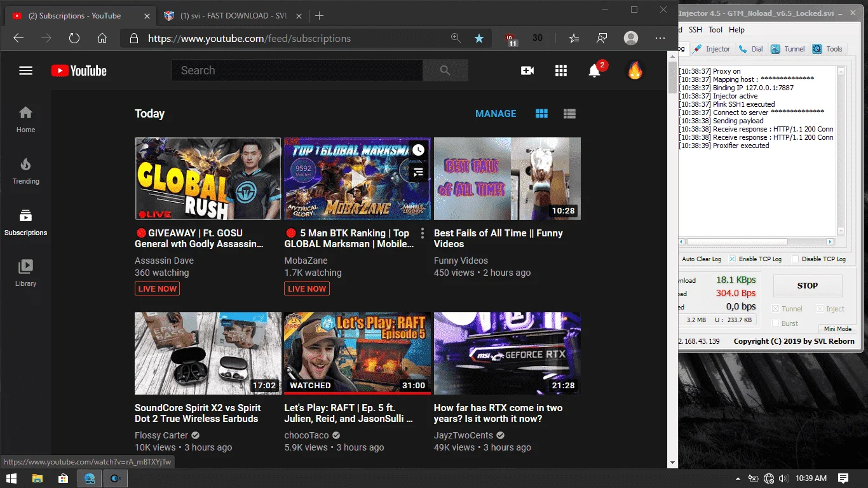Image resolution: width=868 pixels, height=488 pixels.
Task: Open the YouTube apps grid icon
Action: click(x=561, y=71)
